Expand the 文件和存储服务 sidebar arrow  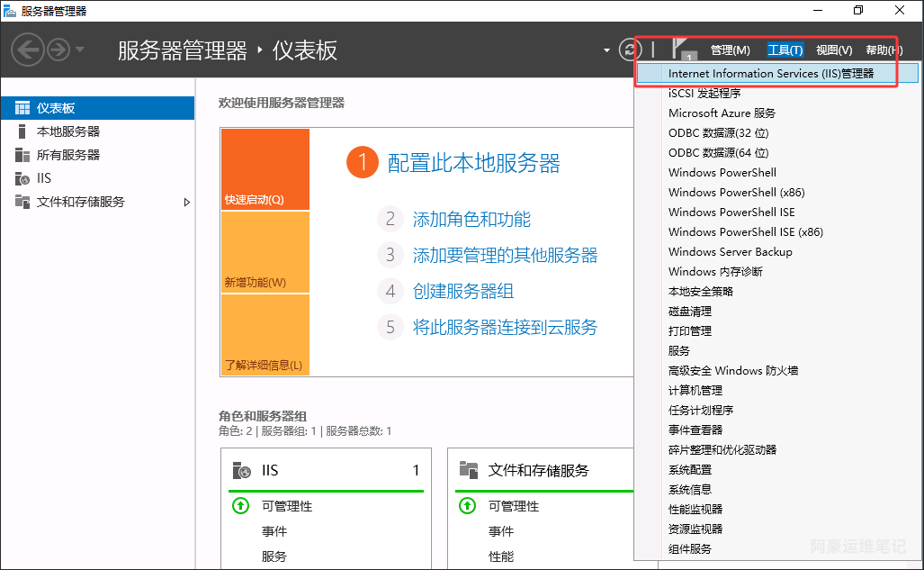187,203
